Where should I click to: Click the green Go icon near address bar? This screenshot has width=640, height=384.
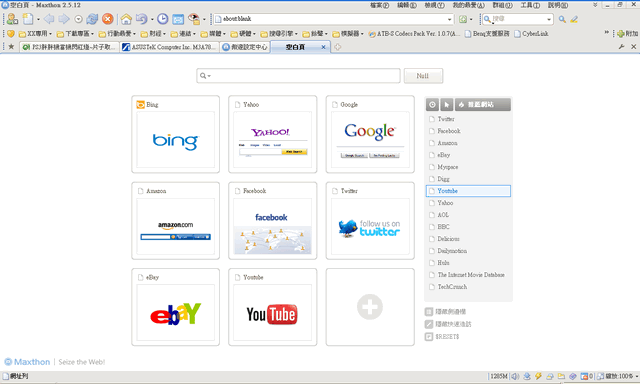pyautogui.click(x=463, y=19)
